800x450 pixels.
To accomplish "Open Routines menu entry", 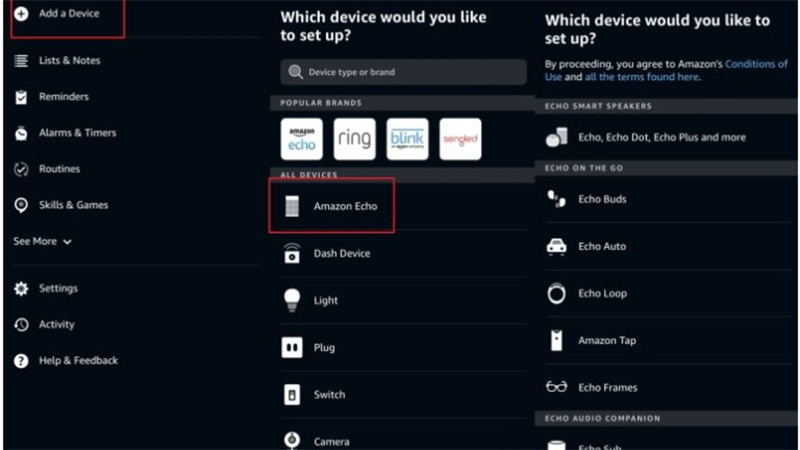I will [x=59, y=169].
